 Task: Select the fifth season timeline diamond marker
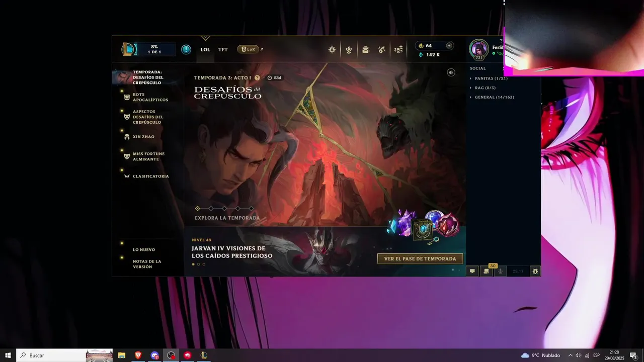pyautogui.click(x=251, y=208)
